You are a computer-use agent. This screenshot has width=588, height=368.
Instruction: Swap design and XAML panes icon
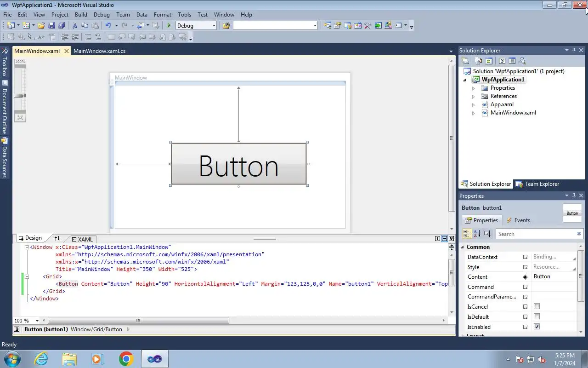pos(57,238)
